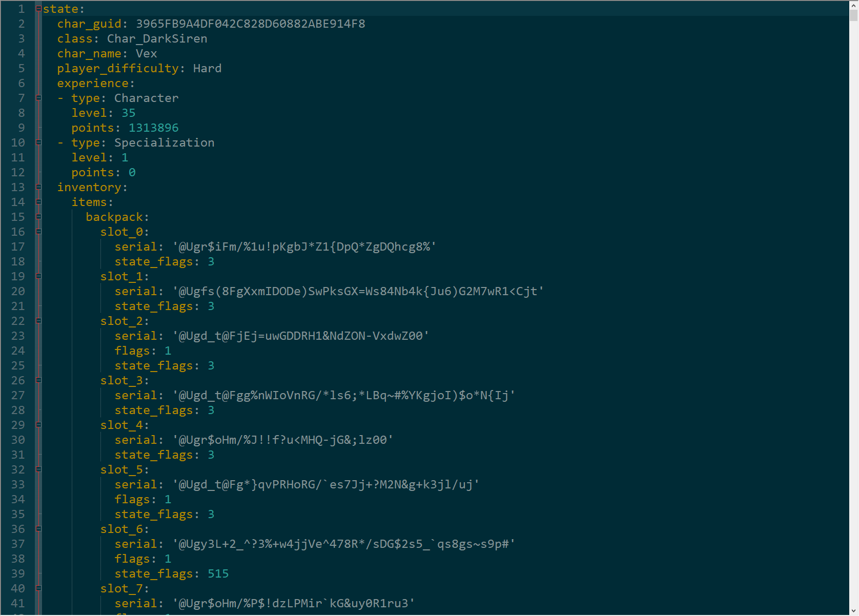Collapse the fold marker for type: Specialization
The image size is (859, 616).
coord(38,142)
